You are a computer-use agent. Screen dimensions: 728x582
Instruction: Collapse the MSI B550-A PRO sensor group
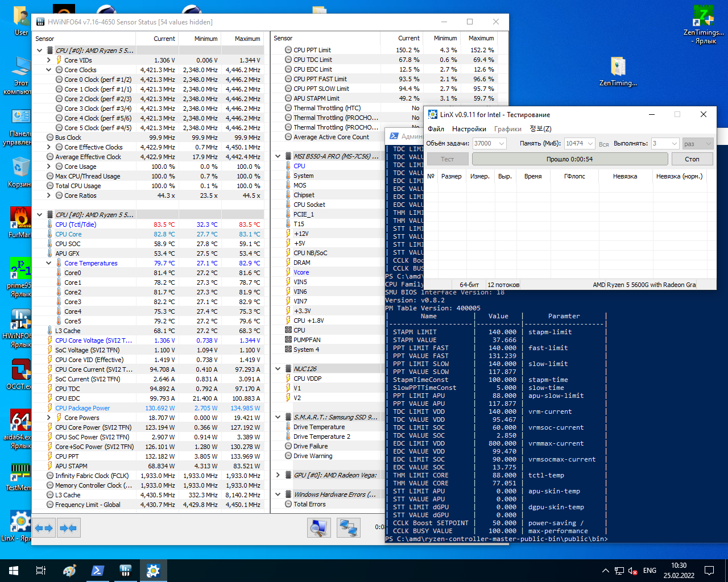[x=278, y=156]
